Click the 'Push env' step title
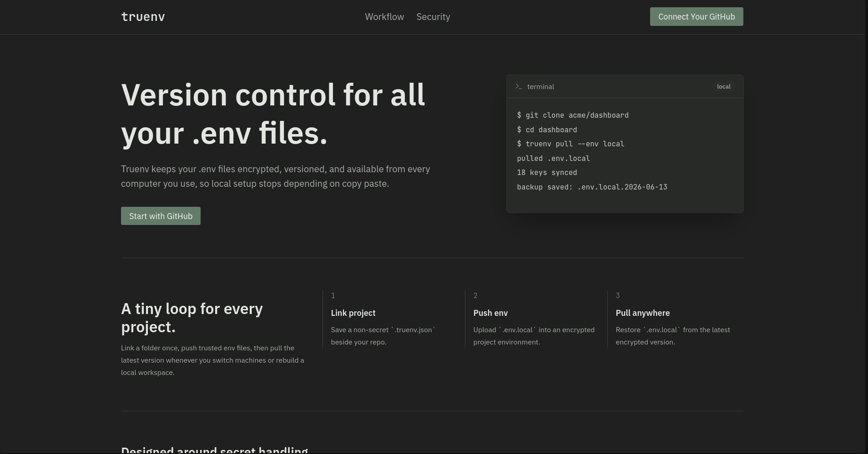This screenshot has height=454, width=868. click(490, 313)
